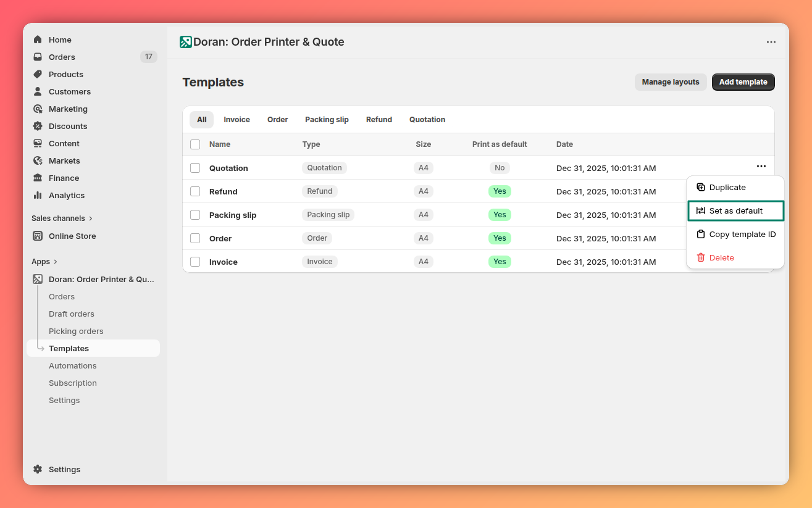Check the Order template checkbox

(195, 238)
